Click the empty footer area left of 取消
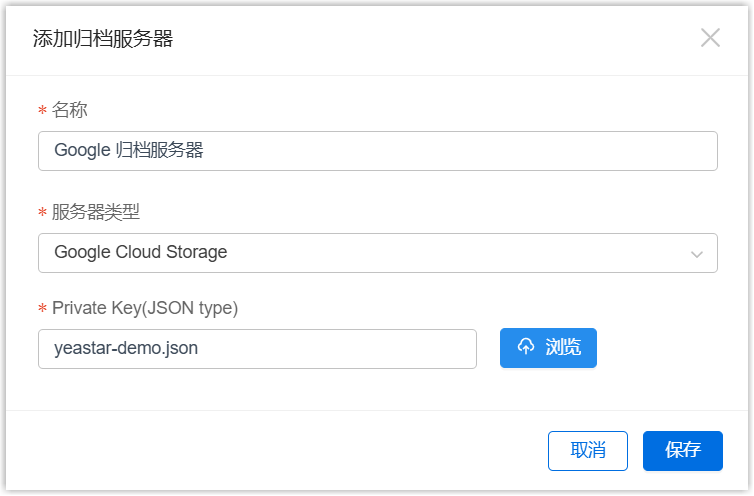 click(x=280, y=450)
